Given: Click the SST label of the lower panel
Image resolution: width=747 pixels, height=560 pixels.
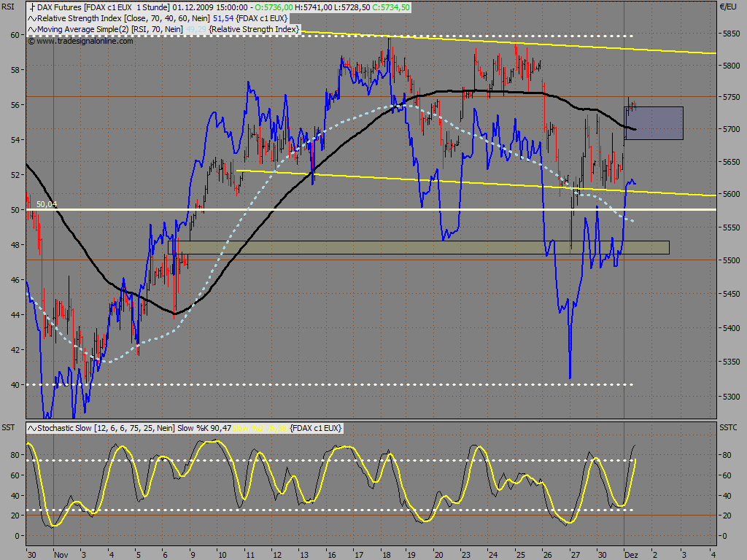Looking at the screenshot, I should click(x=8, y=427).
